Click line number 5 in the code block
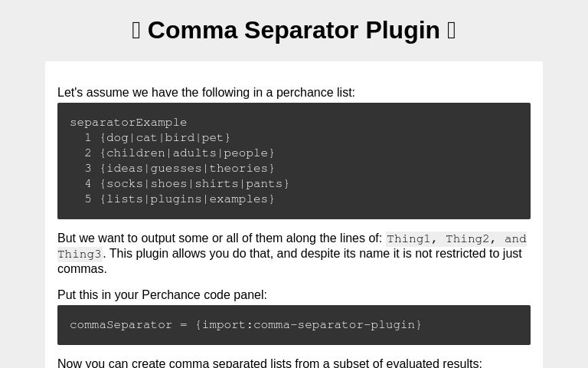Viewport: 588px width, 368px height. click(x=88, y=199)
